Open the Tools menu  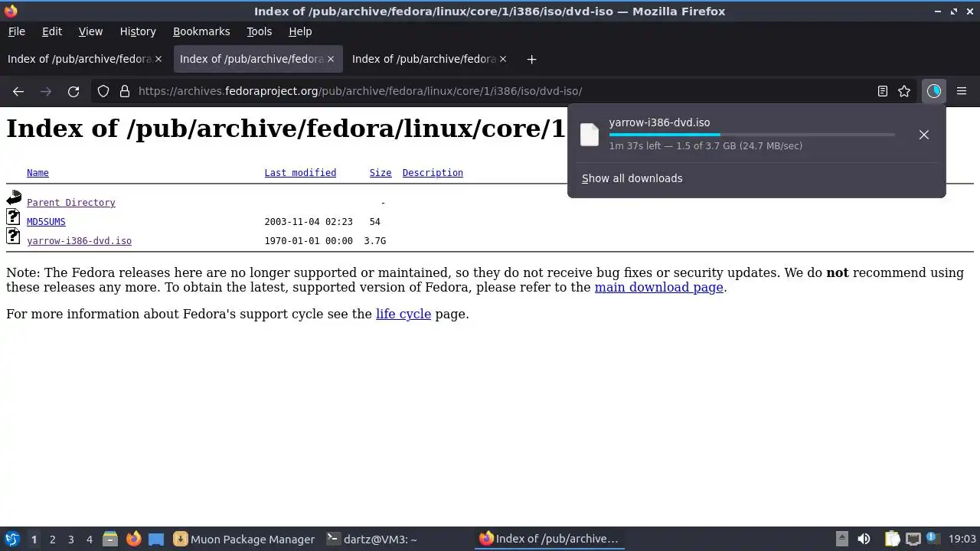(260, 31)
